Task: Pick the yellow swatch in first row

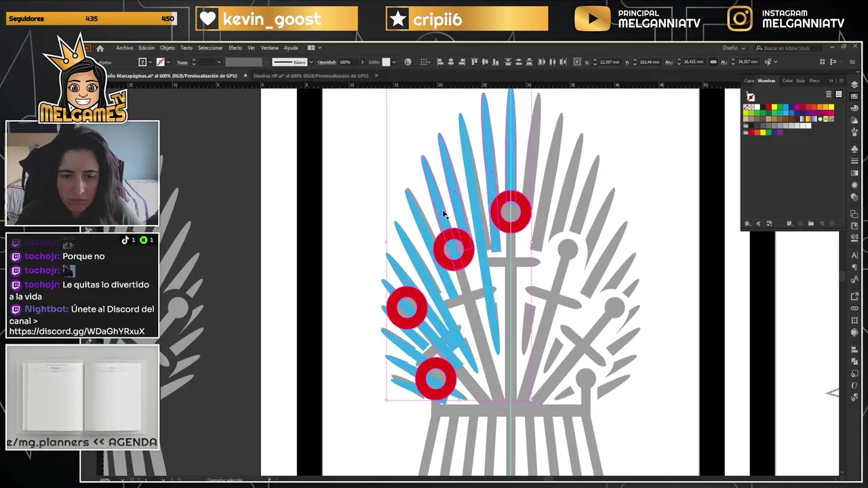Action: pyautogui.click(x=774, y=107)
